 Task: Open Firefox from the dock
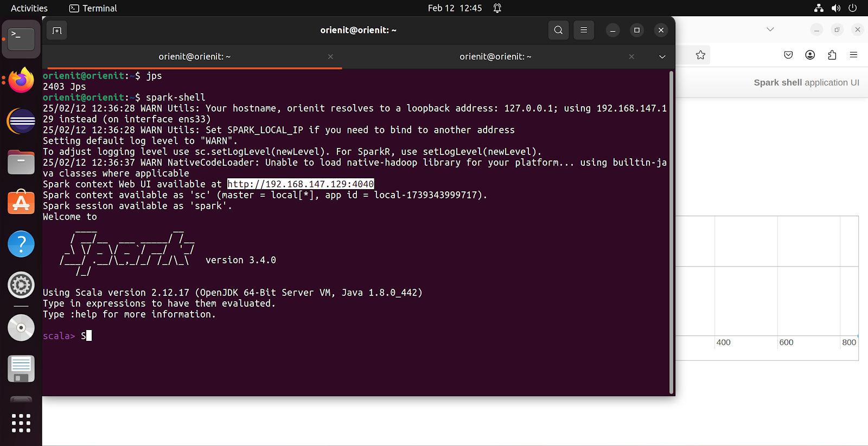coord(21,80)
